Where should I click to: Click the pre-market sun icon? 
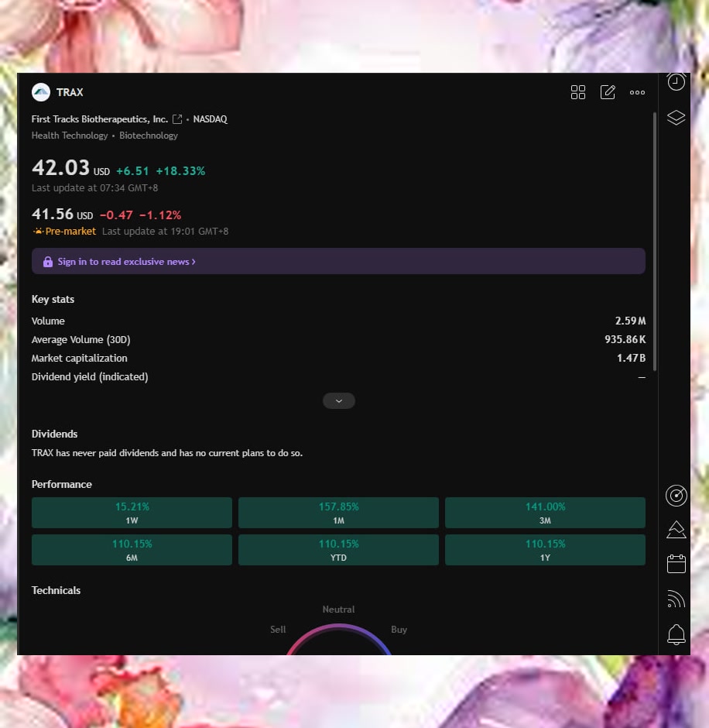(x=38, y=231)
